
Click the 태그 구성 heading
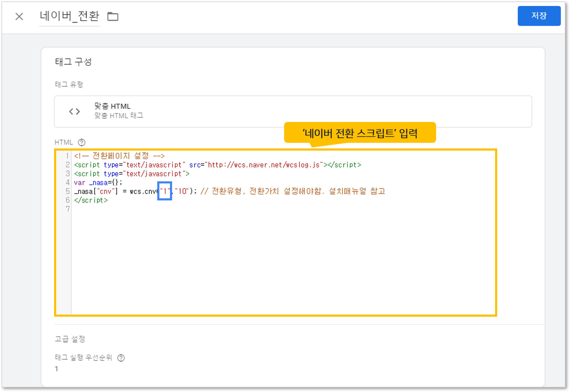click(x=74, y=62)
